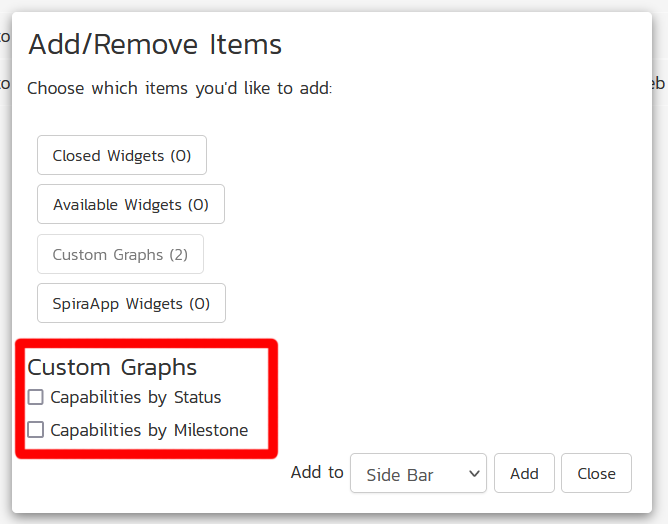Tick the Capabilities by Status checkbox
The width and height of the screenshot is (668, 524).
(x=36, y=397)
